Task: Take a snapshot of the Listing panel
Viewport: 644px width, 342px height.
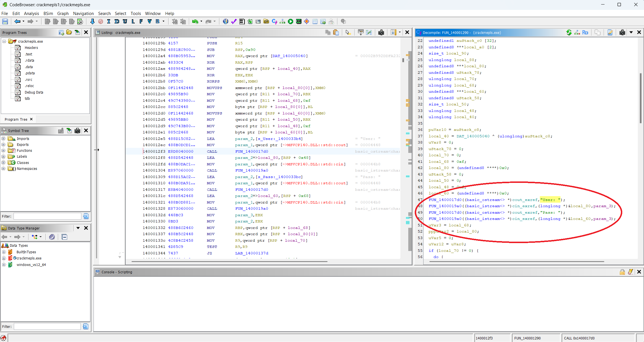Action: 381,33
